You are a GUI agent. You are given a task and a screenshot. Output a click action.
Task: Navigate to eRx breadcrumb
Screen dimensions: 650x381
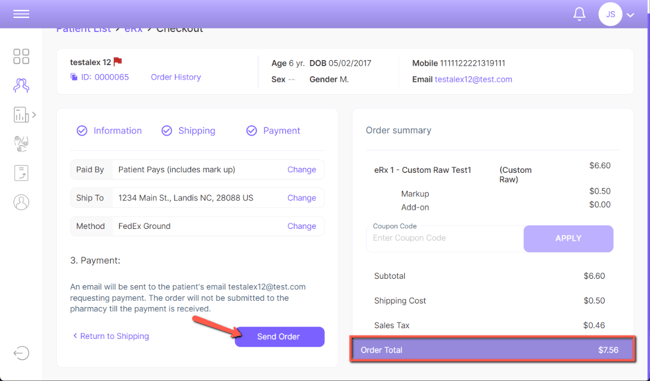click(133, 29)
